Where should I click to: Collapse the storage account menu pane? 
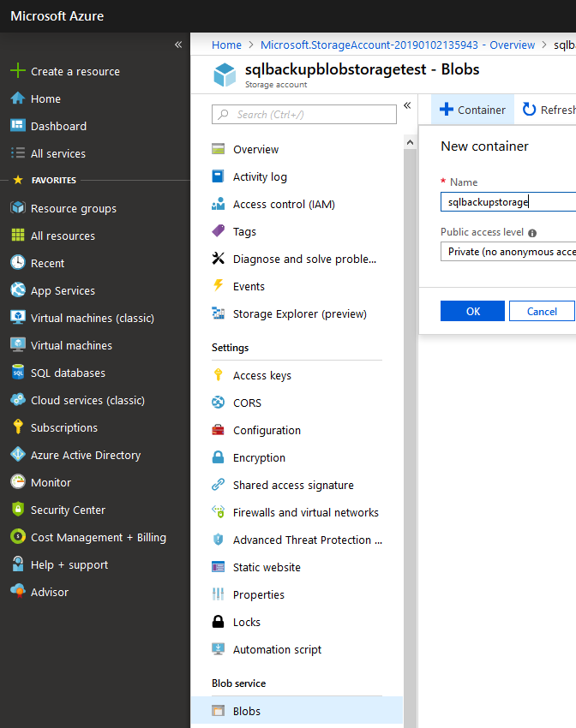(x=407, y=105)
